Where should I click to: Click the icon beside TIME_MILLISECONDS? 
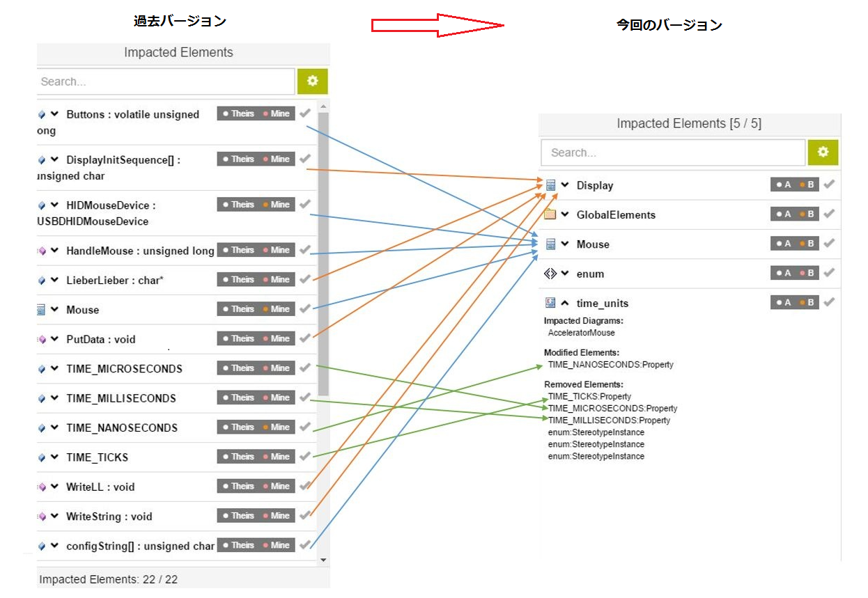(x=42, y=398)
